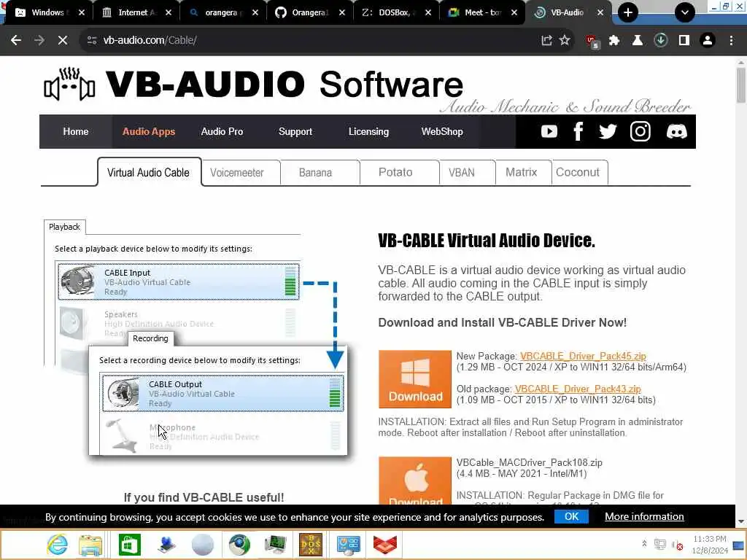Screen dimensions: 747x560
Task: Click the orange Windows Download button
Action: [415, 379]
